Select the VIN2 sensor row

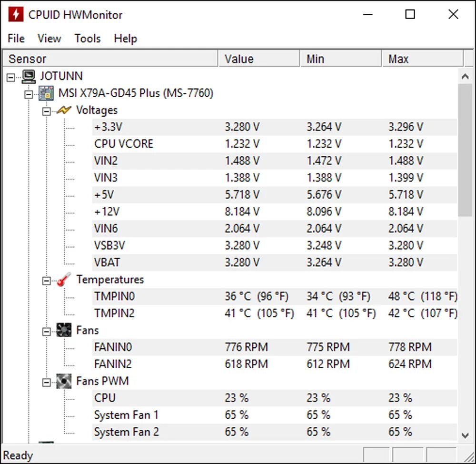tap(275, 161)
